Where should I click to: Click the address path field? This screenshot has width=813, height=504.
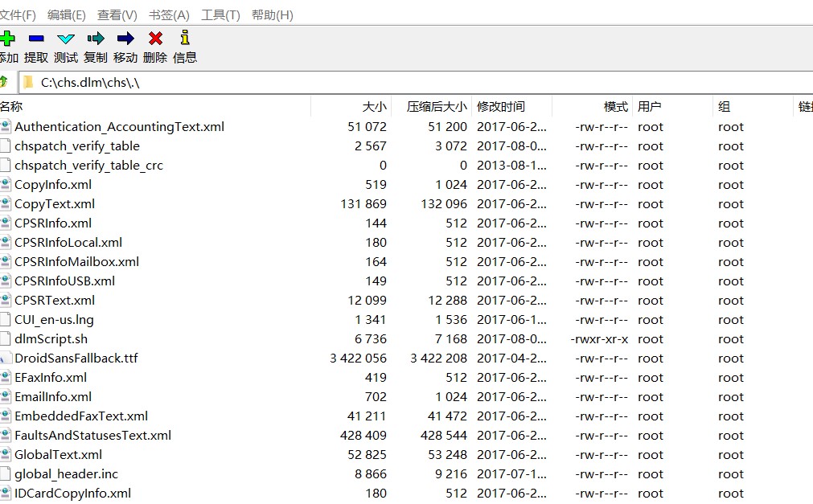click(415, 83)
